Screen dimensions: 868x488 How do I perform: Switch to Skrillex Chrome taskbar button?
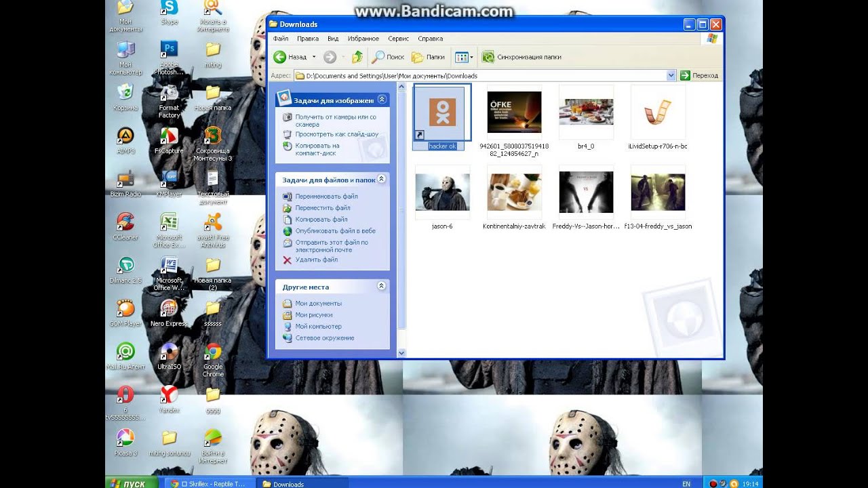[x=210, y=484]
